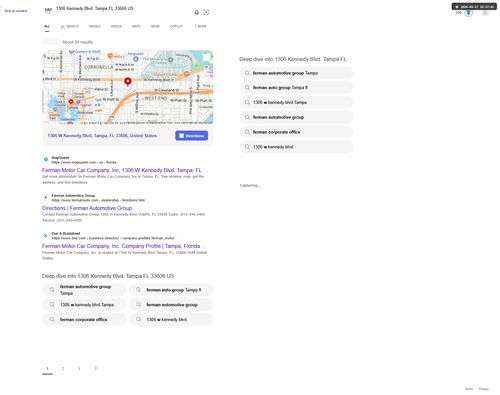This screenshot has height=395, width=500.
Task: Select bottom suggestion 'ferman auto group Tampa fl'
Action: tap(171, 290)
